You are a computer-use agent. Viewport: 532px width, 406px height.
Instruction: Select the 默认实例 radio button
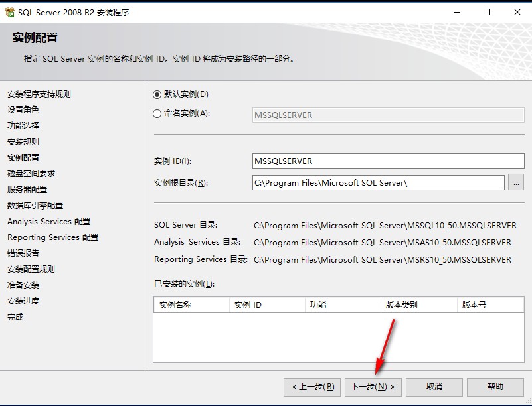coord(157,94)
